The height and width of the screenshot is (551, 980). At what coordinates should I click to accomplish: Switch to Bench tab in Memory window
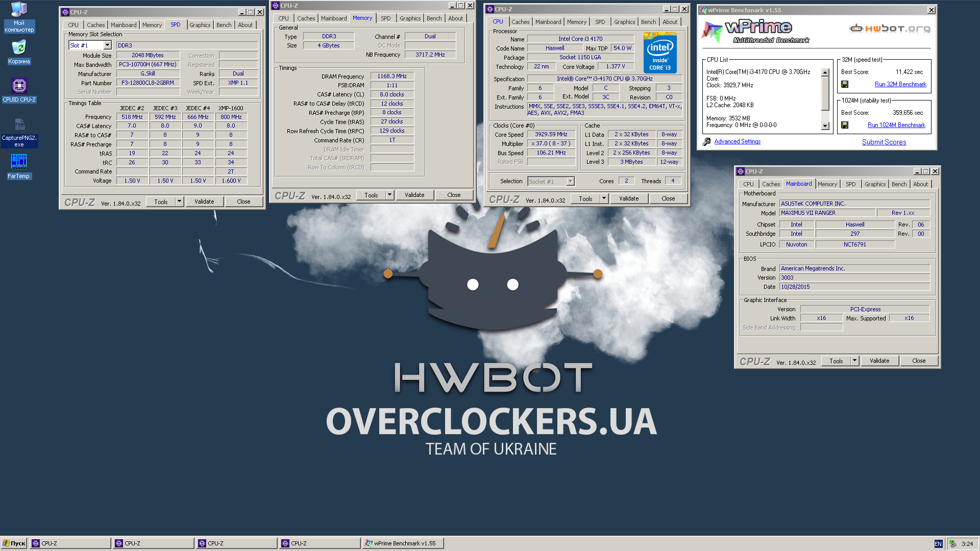click(434, 18)
